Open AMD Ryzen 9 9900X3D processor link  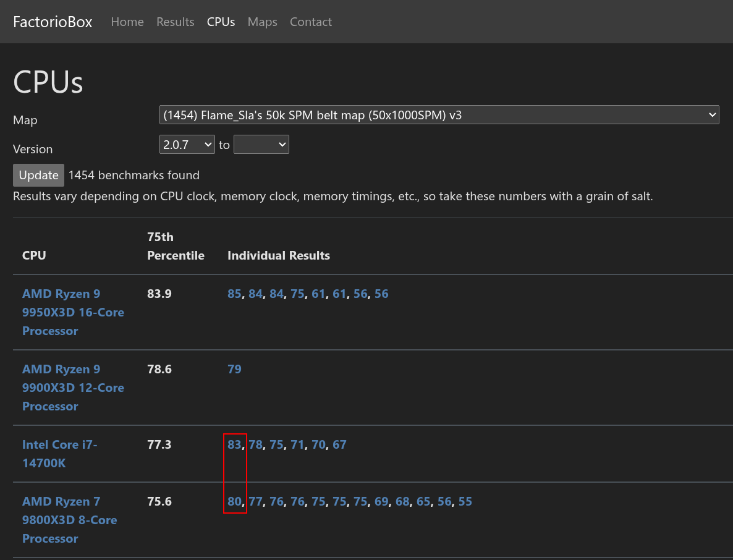pyautogui.click(x=73, y=388)
